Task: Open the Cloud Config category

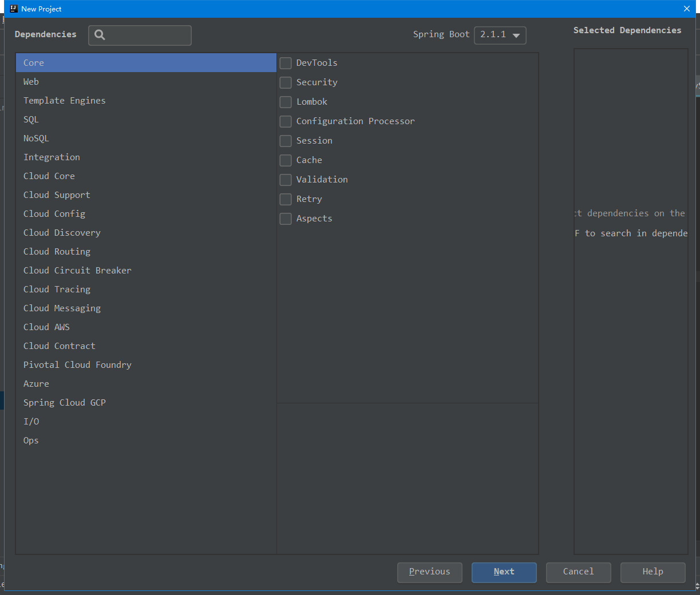Action: (146, 214)
